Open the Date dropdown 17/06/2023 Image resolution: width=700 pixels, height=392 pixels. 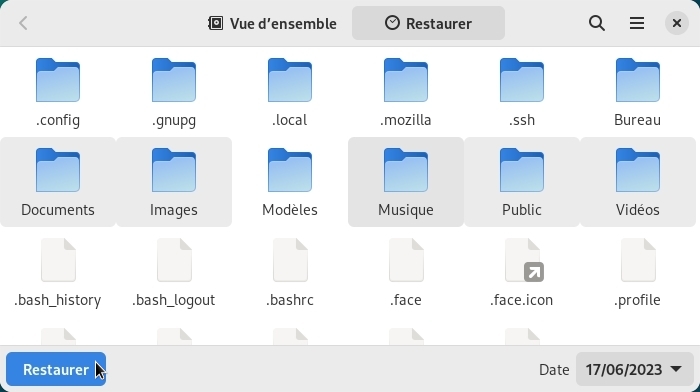(634, 369)
